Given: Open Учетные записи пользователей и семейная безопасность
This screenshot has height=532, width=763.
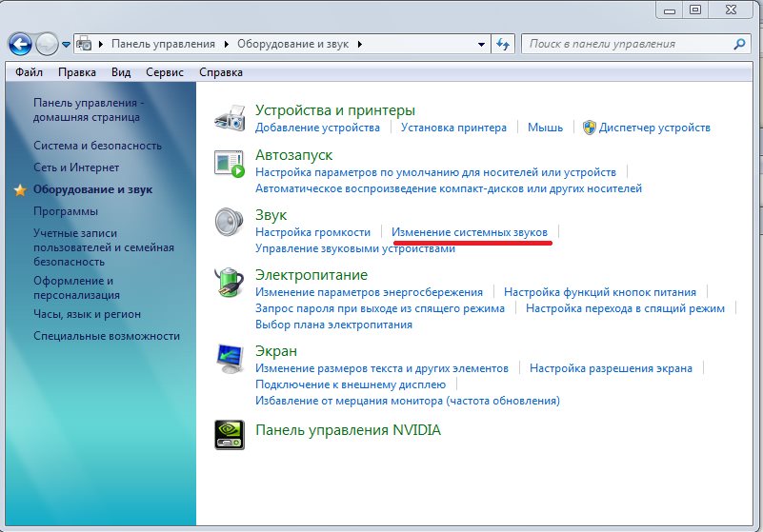Looking at the screenshot, I should tap(104, 247).
